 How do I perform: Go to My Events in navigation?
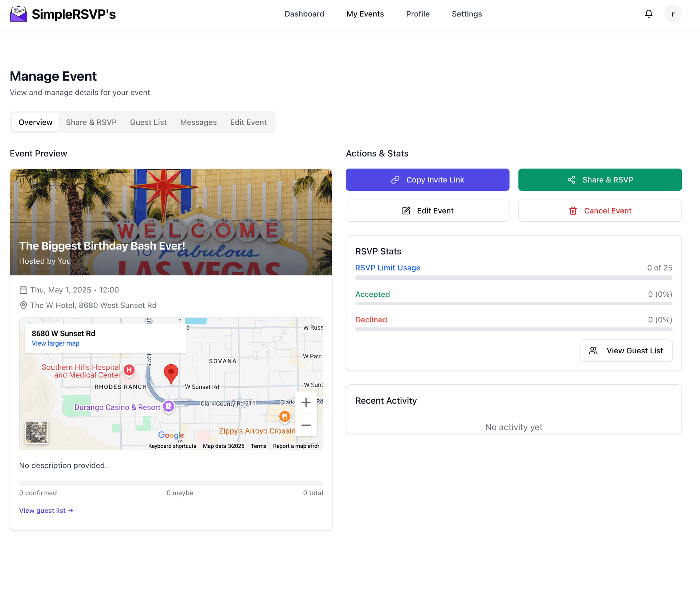[365, 14]
